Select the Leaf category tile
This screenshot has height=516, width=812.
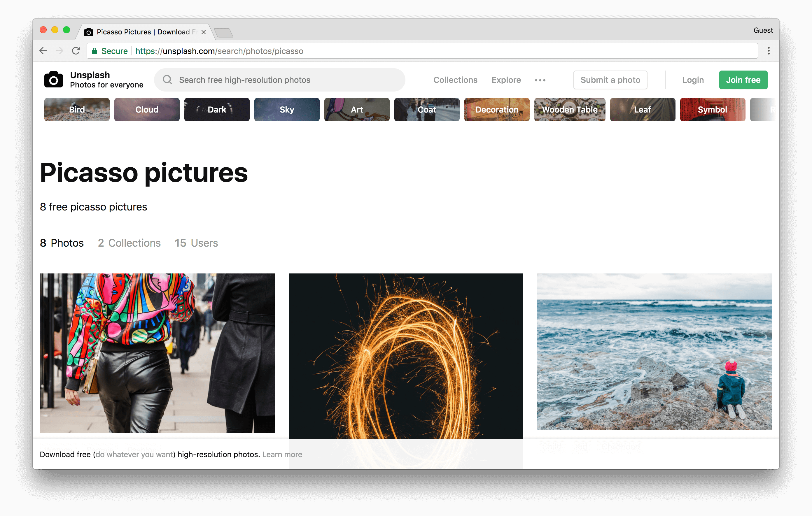point(643,110)
